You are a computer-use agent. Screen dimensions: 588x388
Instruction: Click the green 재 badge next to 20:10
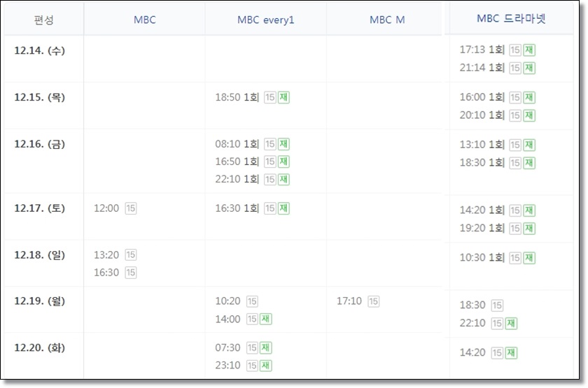pos(529,115)
